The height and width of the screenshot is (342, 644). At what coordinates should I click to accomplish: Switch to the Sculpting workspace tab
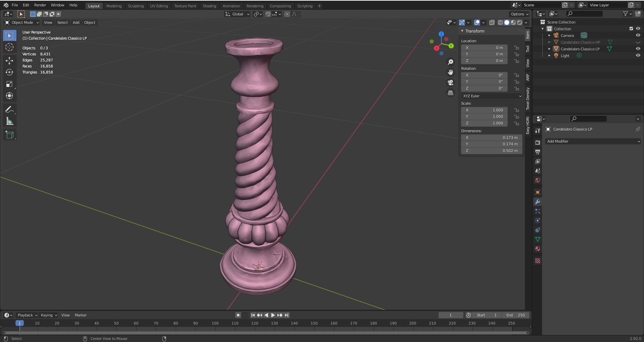pyautogui.click(x=136, y=6)
